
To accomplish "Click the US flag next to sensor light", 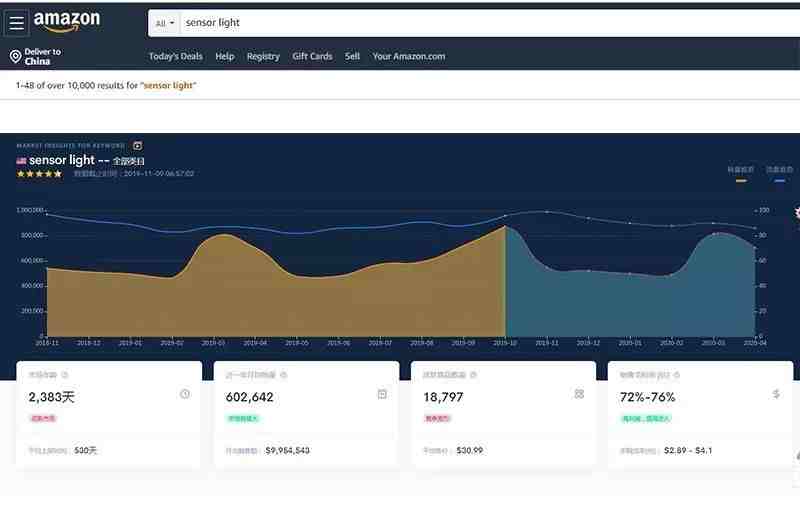I will tap(21, 161).
